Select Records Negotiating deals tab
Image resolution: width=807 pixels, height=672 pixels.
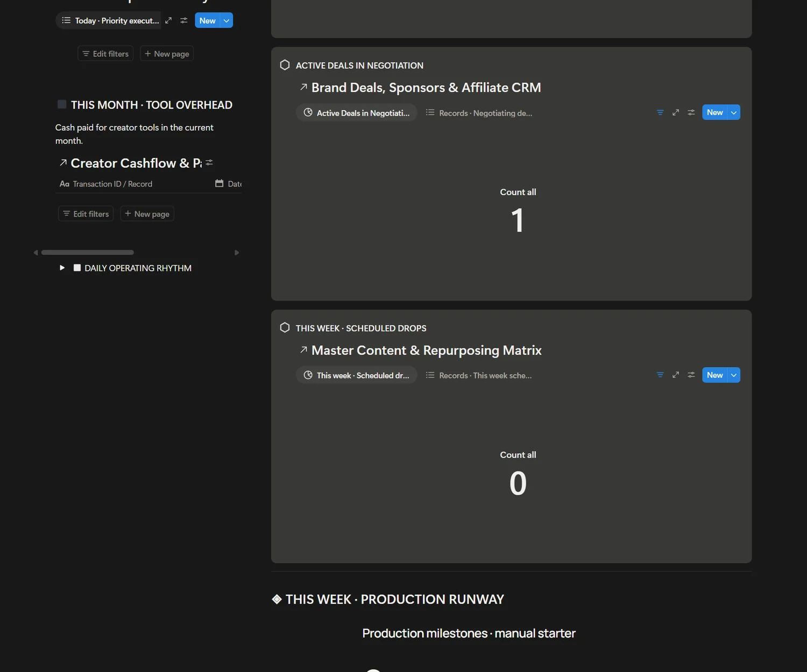pyautogui.click(x=479, y=113)
